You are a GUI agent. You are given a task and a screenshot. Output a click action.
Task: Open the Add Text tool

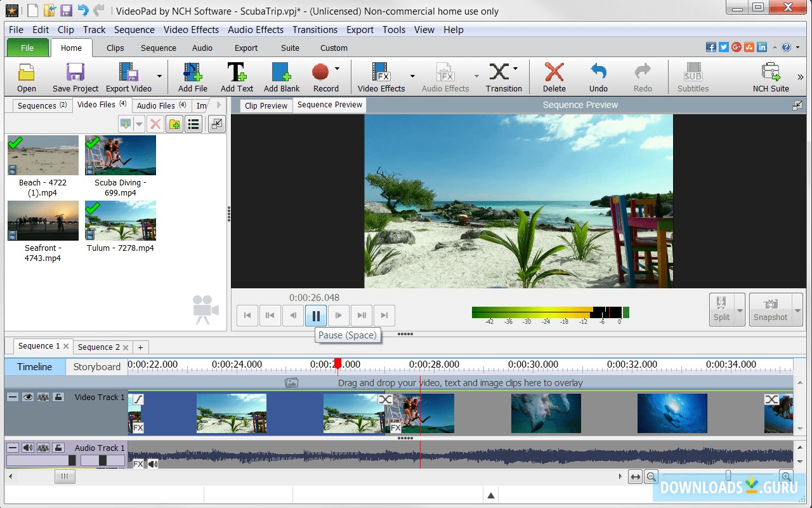point(237,73)
